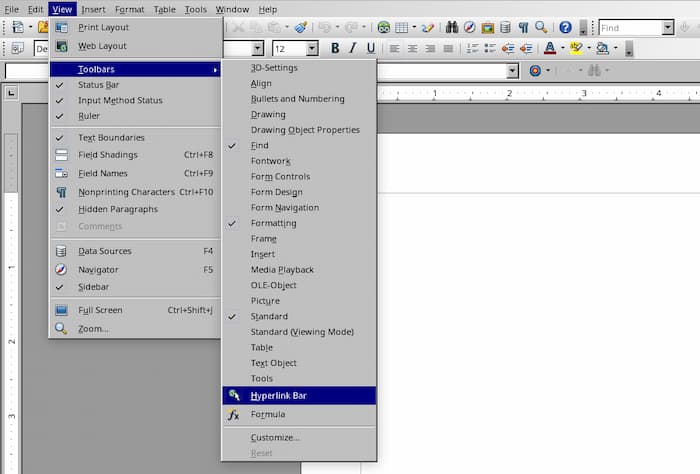700x474 pixels.
Task: Uncheck Formatting toolbar in submenu
Action: 273,223
